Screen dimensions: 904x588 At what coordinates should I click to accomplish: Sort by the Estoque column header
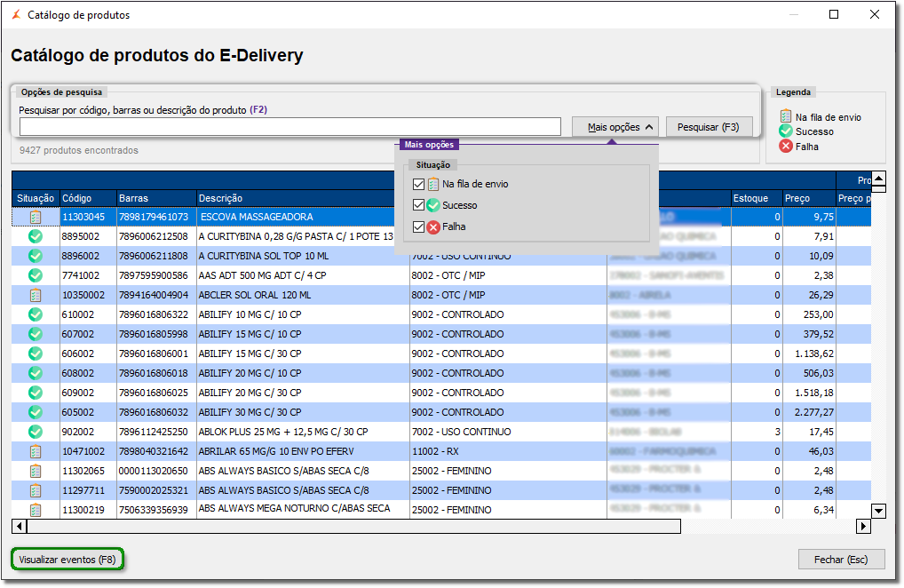coord(757,198)
